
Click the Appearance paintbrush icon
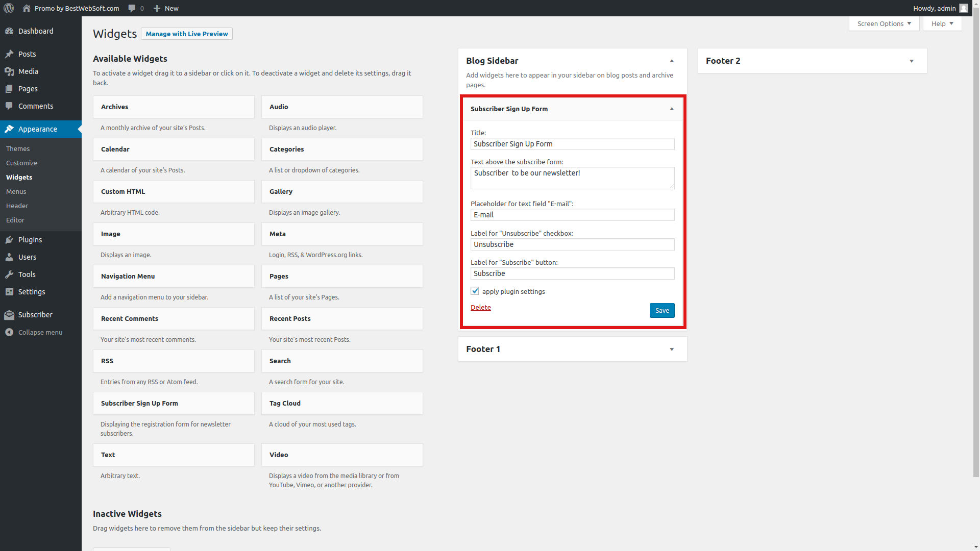point(9,129)
